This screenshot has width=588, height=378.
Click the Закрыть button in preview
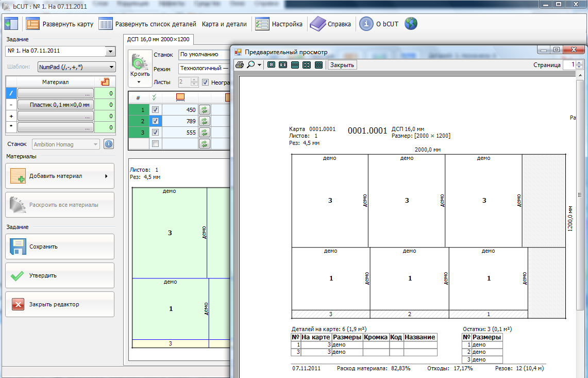click(342, 65)
